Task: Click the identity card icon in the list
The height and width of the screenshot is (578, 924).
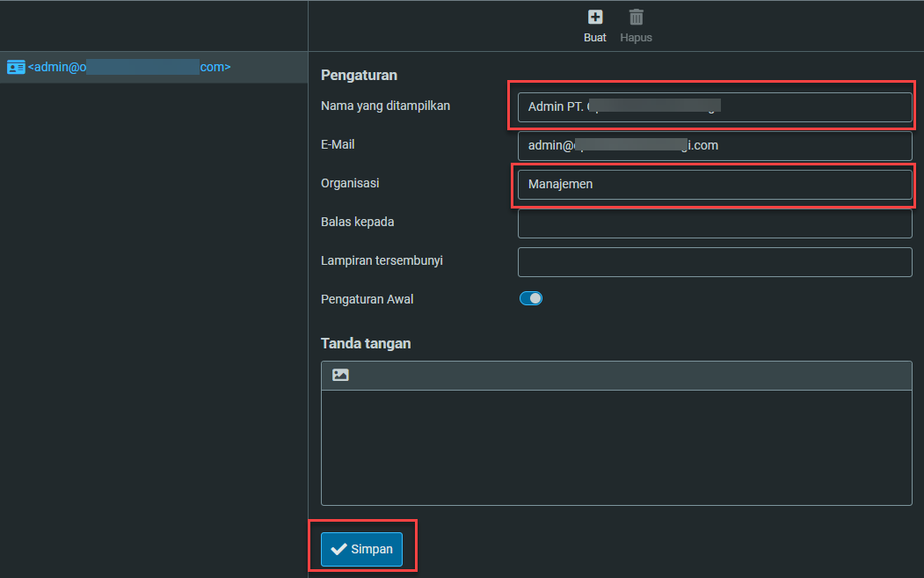Action: pyautogui.click(x=16, y=67)
